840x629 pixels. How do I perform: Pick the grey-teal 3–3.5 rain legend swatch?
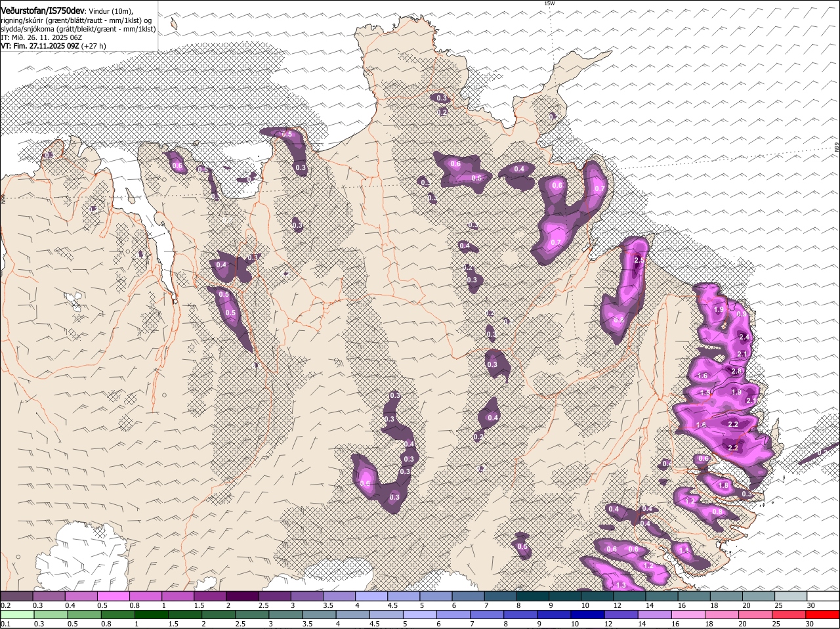(x=286, y=615)
